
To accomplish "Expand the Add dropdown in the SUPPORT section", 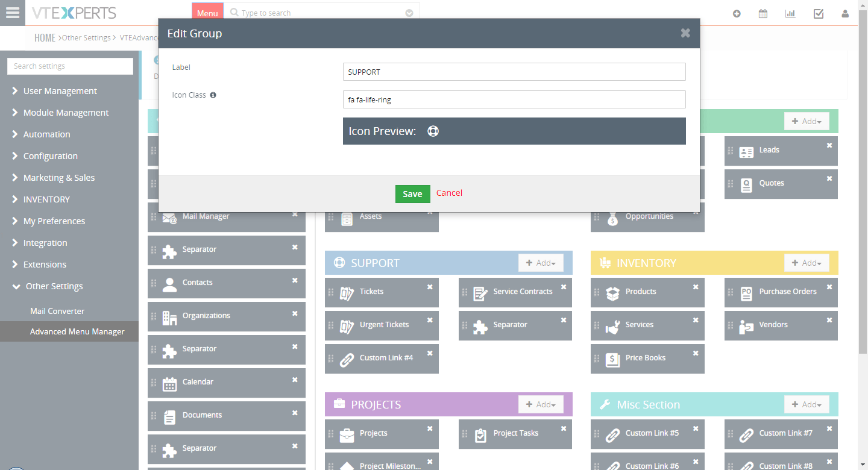I will tap(541, 262).
